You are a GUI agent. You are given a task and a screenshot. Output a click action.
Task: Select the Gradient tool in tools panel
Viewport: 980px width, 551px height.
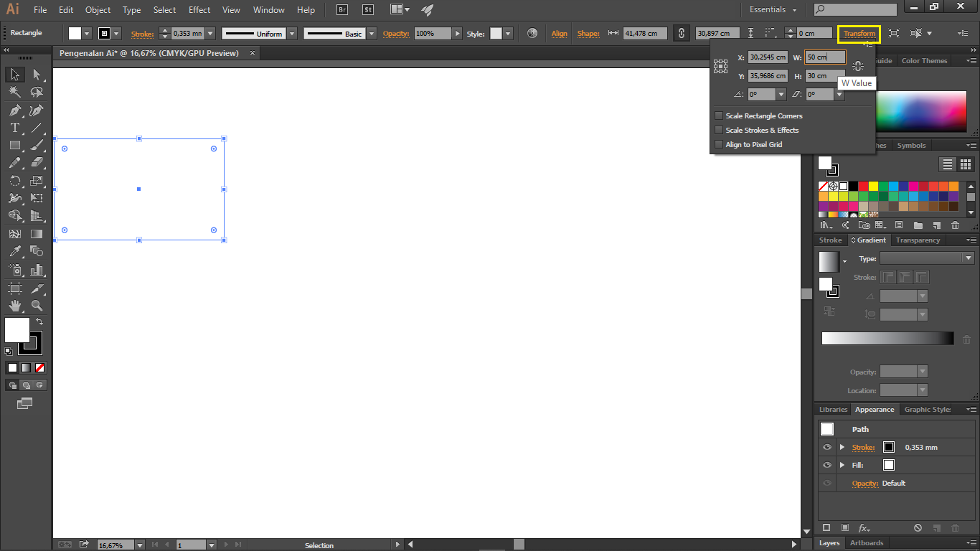click(x=37, y=234)
